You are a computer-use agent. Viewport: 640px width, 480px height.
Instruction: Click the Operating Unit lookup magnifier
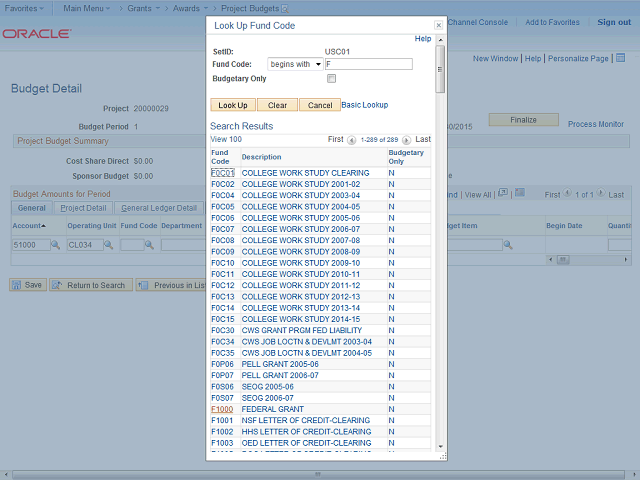112,245
